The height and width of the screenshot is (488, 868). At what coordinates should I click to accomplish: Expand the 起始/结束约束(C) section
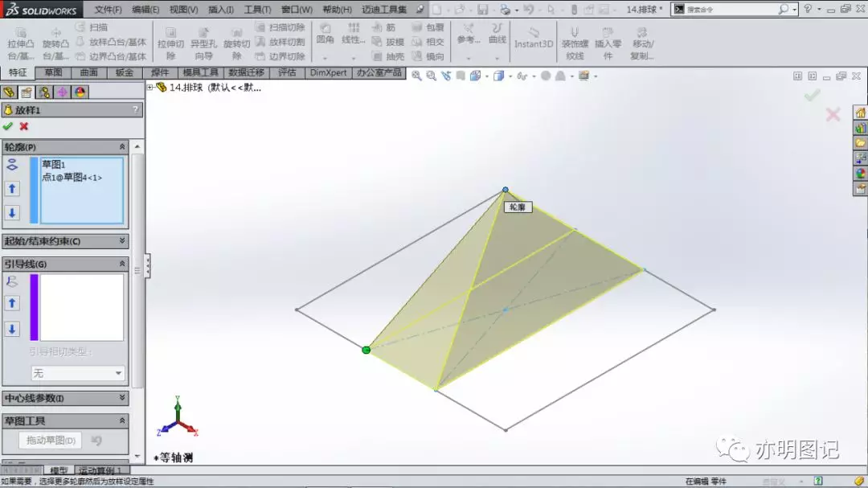click(122, 241)
